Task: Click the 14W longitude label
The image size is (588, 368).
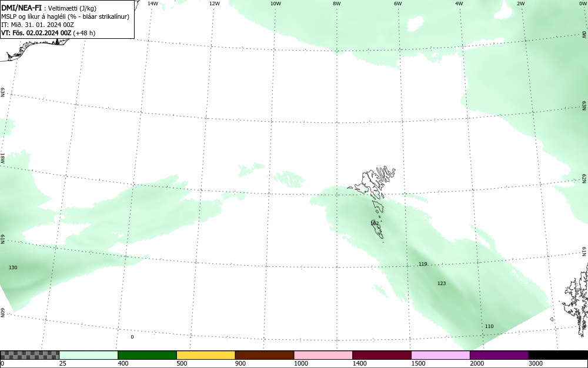Action: pos(153,4)
